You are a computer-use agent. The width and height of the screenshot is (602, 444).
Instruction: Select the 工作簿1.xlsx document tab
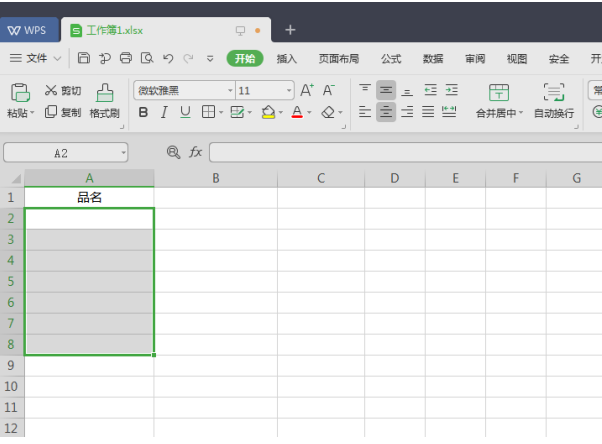166,30
